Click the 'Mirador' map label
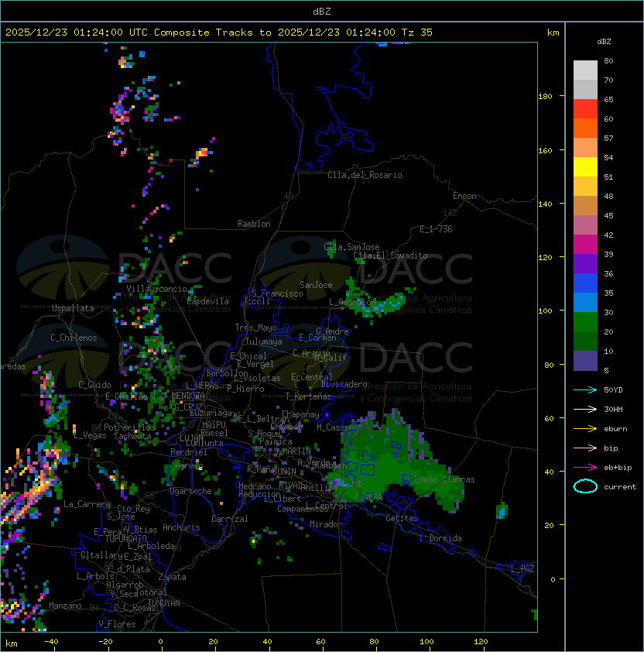644x652 pixels. pyautogui.click(x=326, y=524)
